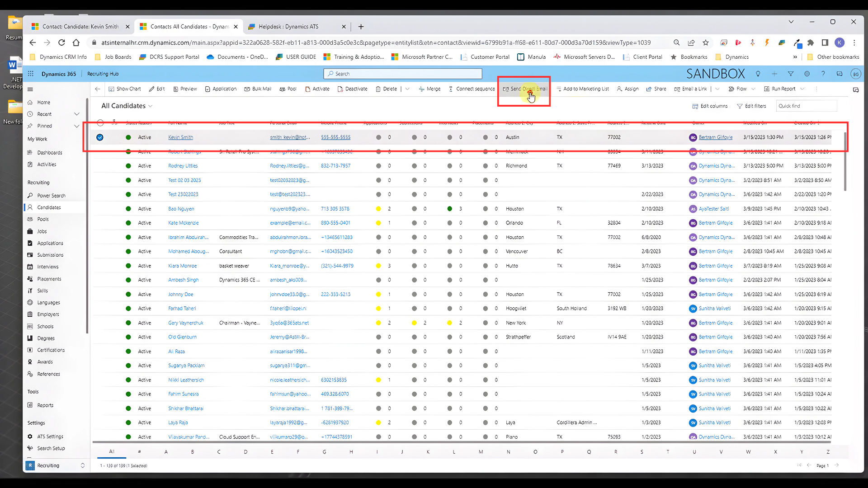
Task: Click the global Search box
Action: (403, 74)
